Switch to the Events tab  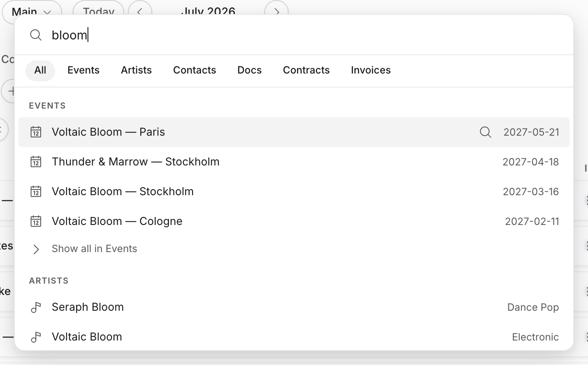[84, 70]
